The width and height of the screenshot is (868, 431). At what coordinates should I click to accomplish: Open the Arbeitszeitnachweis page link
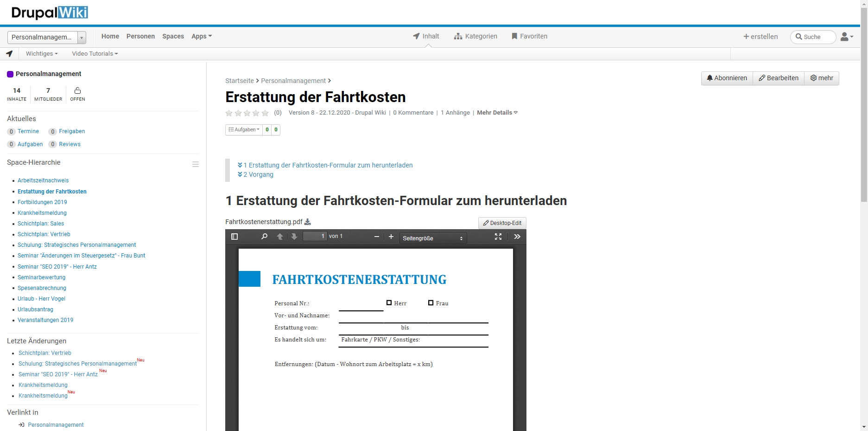pyautogui.click(x=43, y=180)
